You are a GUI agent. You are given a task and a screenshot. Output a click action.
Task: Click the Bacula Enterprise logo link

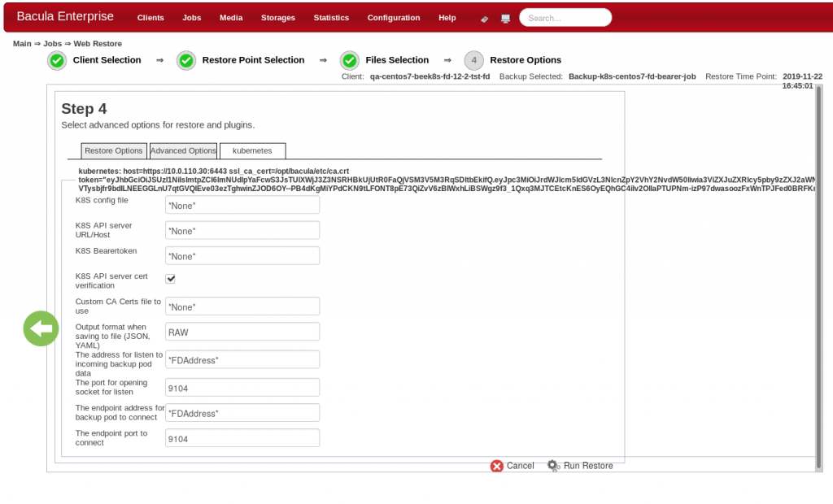tap(65, 17)
